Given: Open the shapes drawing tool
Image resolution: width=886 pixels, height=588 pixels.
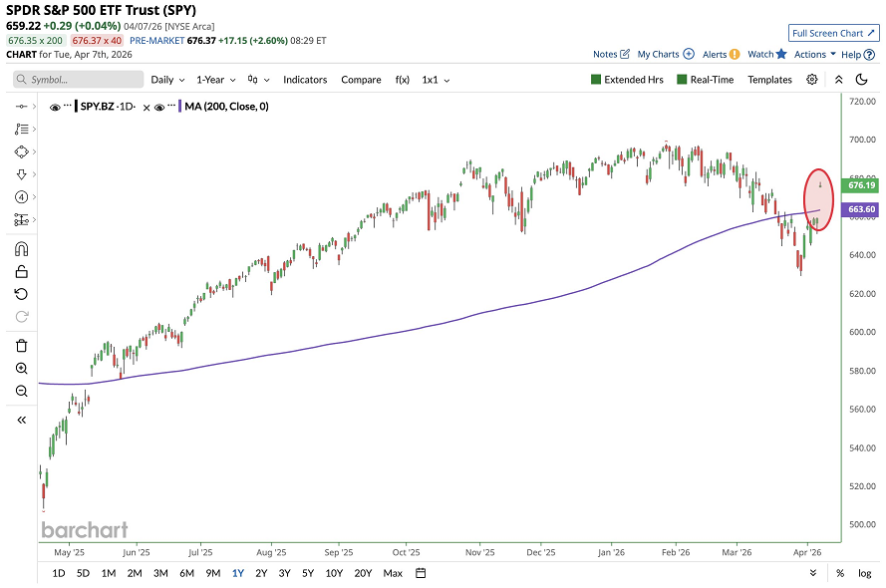Looking at the screenshot, I should click(x=20, y=151).
